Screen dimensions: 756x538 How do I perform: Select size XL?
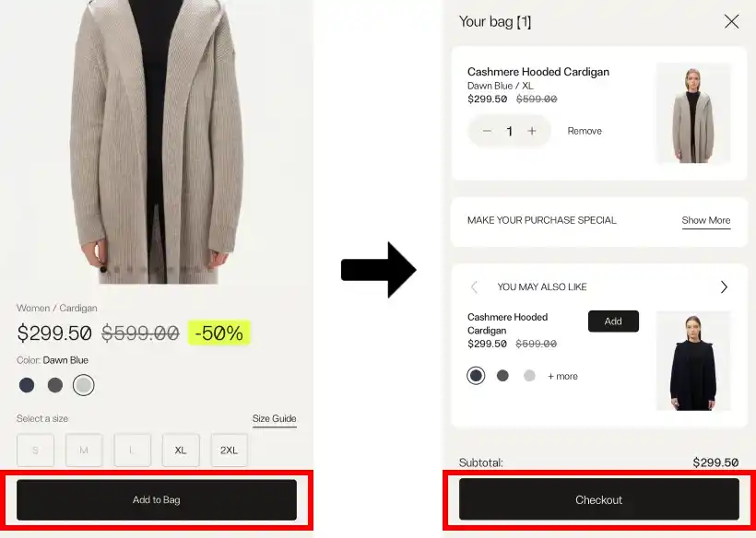[x=181, y=450]
